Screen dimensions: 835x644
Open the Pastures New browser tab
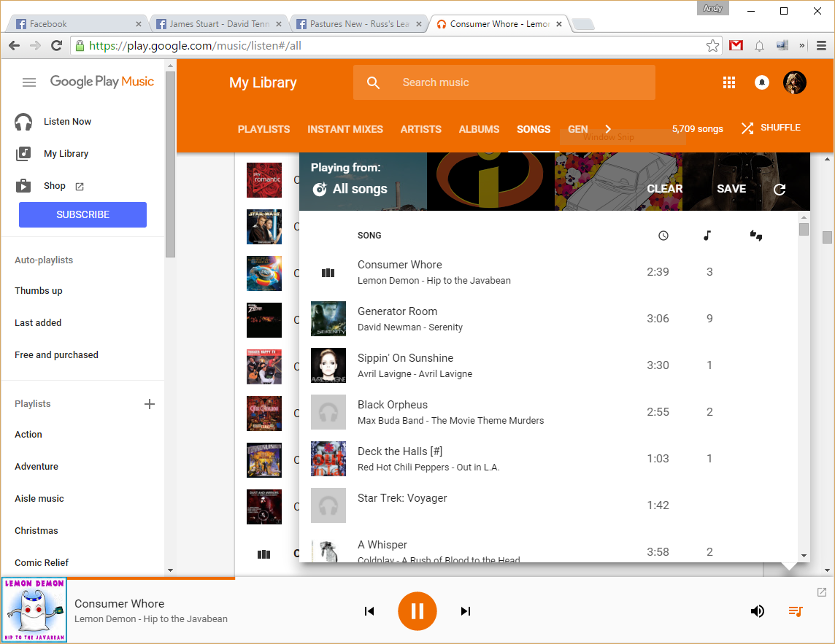point(359,24)
